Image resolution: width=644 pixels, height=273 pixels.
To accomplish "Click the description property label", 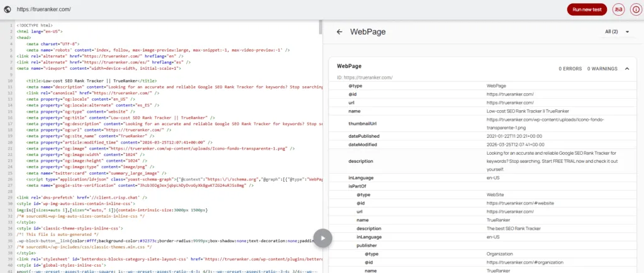I will [360, 161].
